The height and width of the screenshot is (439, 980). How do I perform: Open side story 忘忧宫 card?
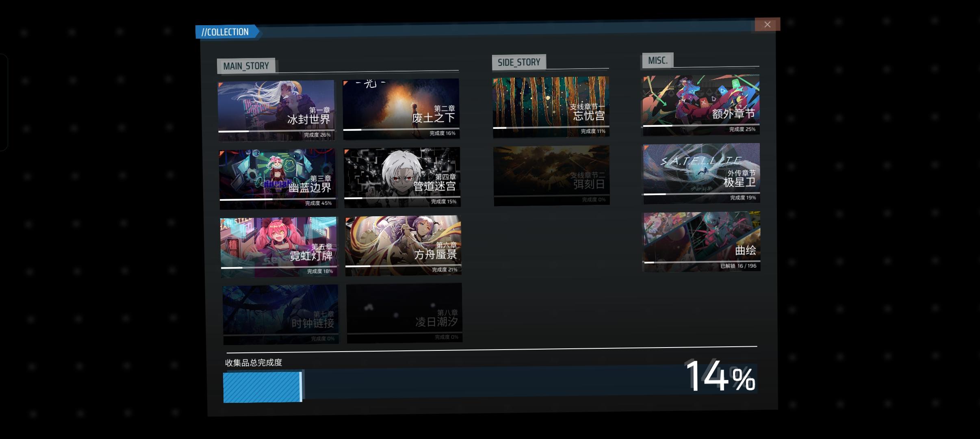tap(551, 106)
